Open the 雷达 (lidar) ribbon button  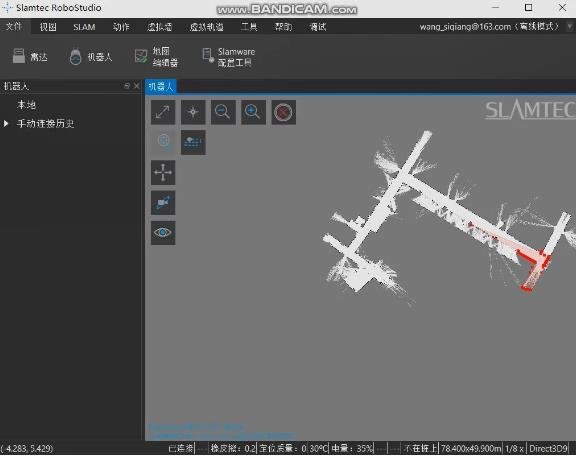[x=30, y=57]
